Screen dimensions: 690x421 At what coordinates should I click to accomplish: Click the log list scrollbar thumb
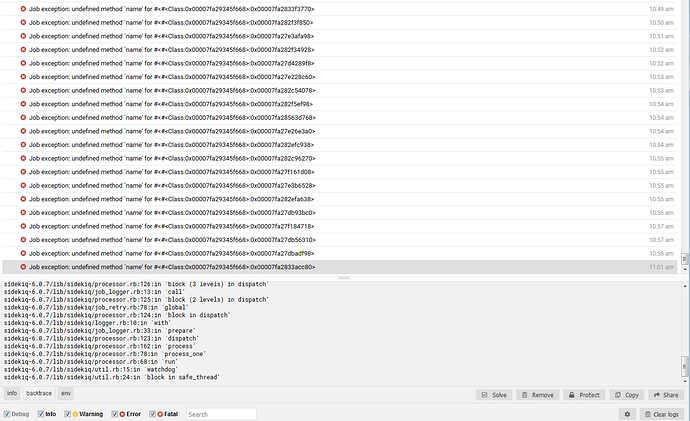[684, 259]
